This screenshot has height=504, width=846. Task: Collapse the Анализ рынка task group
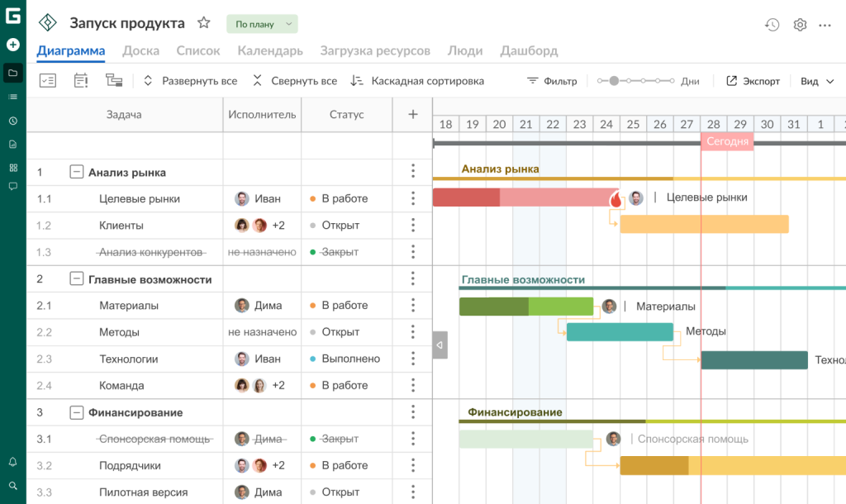coord(76,171)
